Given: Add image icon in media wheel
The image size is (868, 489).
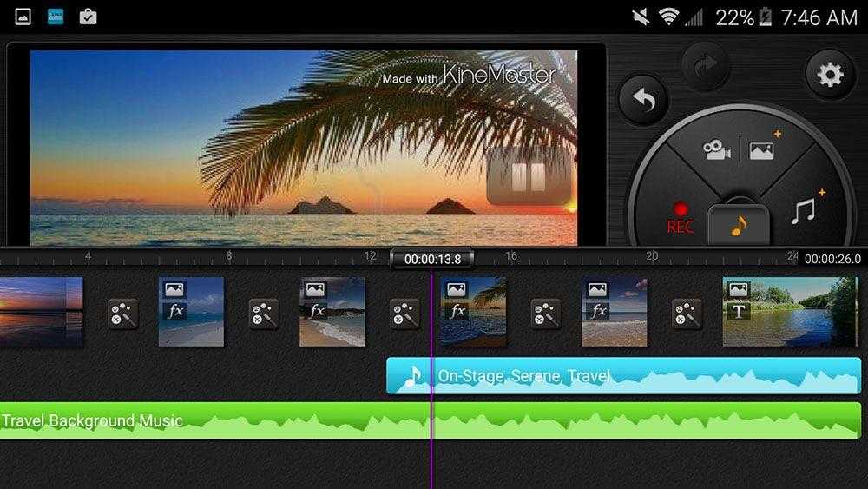Looking at the screenshot, I should (762, 149).
